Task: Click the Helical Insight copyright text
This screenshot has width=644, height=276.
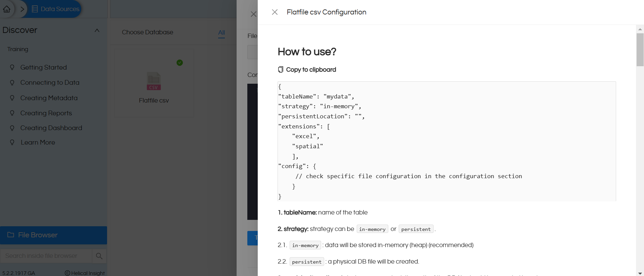Action: pos(85,273)
